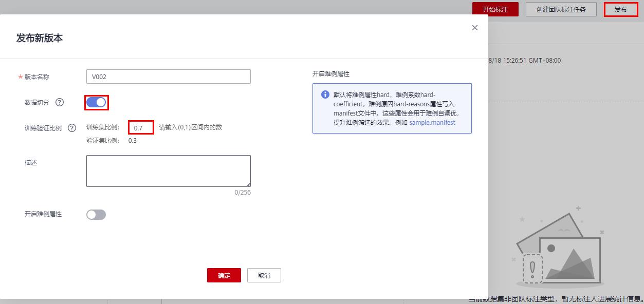644x304 pixels.
Task: Click the help icon beside 数据切分
Action: click(60, 102)
